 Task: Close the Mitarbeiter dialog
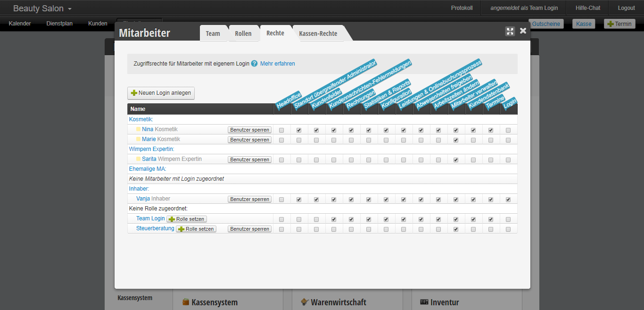523,31
